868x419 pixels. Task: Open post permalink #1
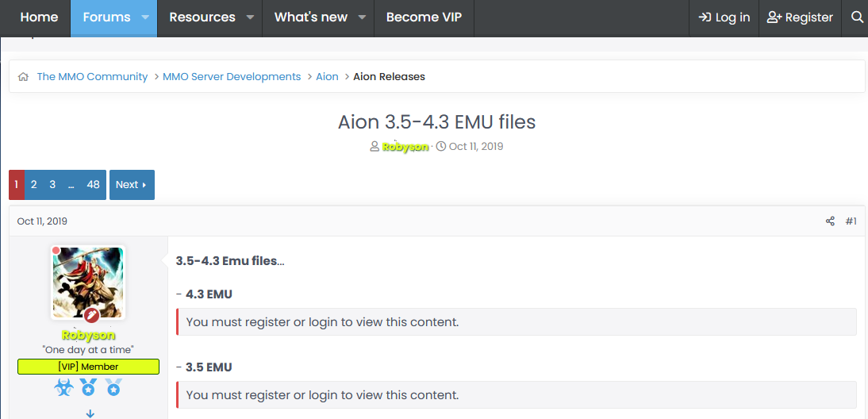coord(851,221)
